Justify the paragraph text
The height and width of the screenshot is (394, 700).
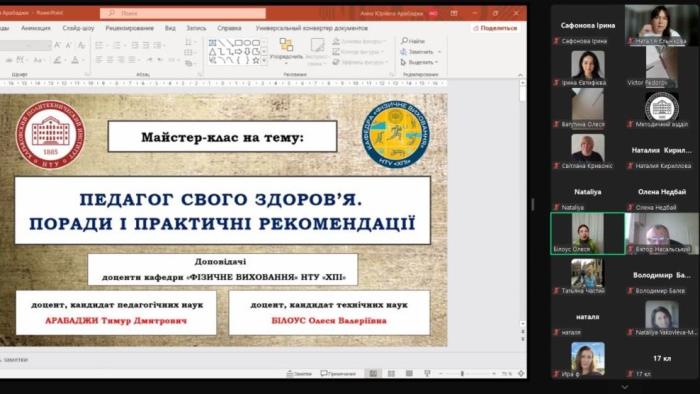(x=132, y=59)
